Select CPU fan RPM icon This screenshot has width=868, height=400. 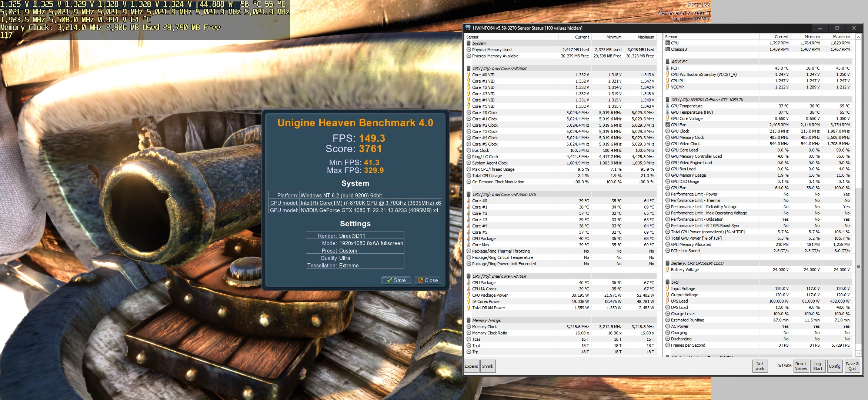coord(668,43)
